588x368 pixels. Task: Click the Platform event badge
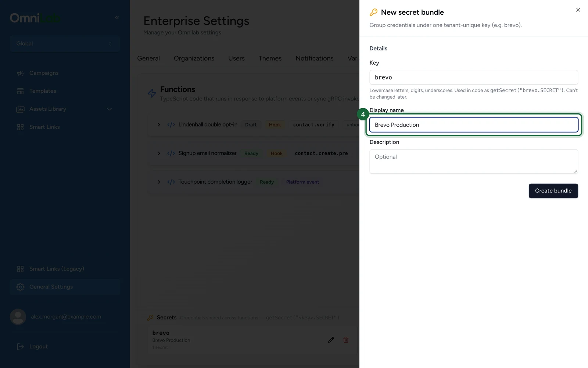(x=302, y=182)
